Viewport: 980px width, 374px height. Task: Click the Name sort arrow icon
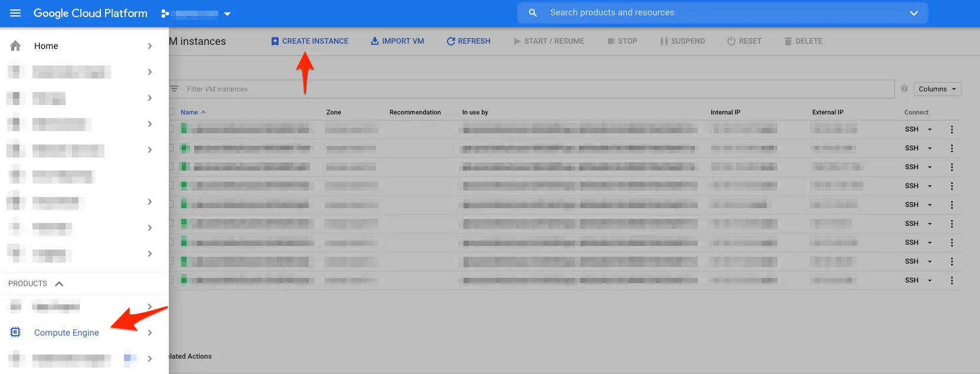tap(203, 112)
